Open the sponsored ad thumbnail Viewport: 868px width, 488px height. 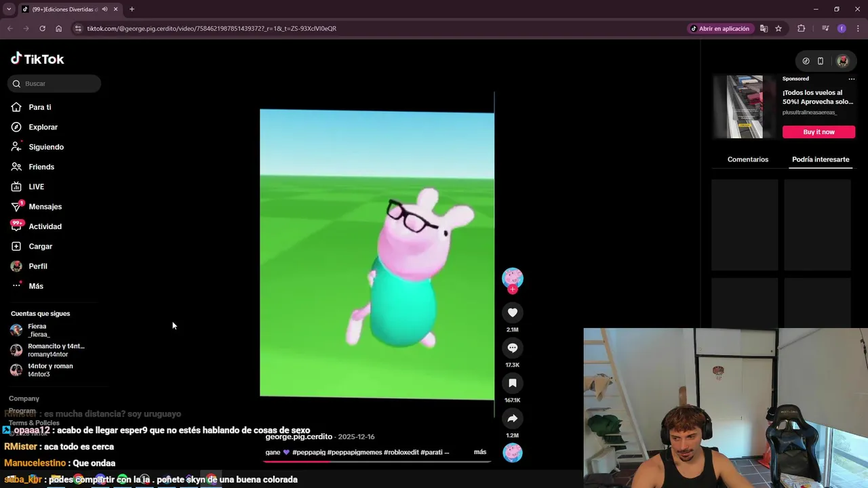pyautogui.click(x=745, y=107)
